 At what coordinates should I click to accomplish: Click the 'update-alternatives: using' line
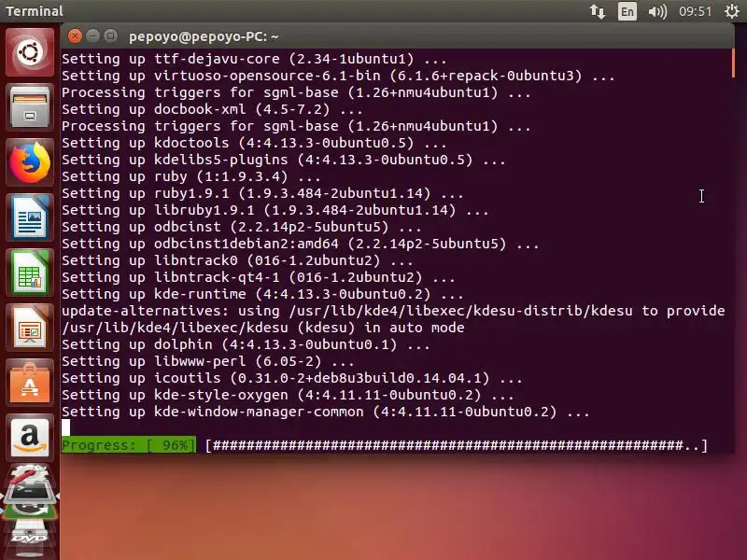393,311
